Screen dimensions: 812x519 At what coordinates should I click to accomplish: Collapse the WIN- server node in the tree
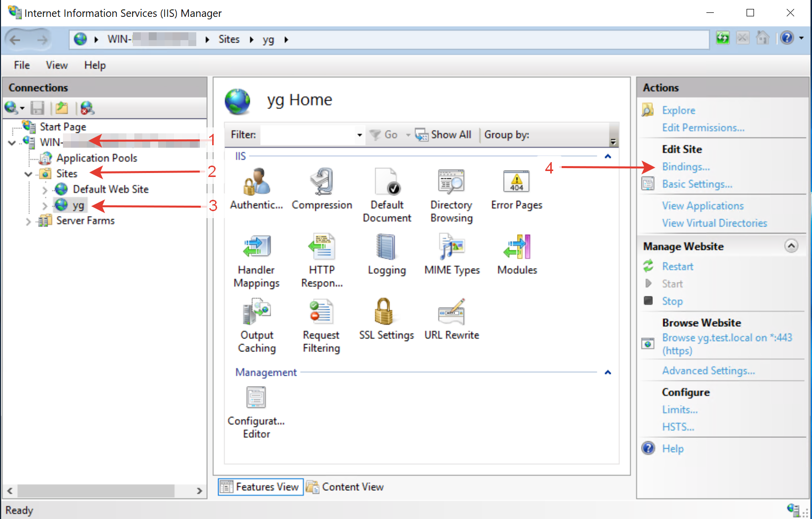[12, 143]
